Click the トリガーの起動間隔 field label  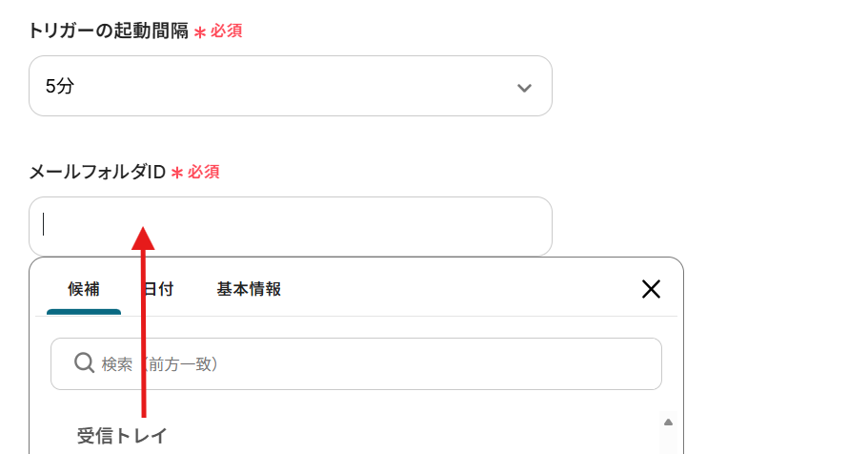click(x=108, y=31)
